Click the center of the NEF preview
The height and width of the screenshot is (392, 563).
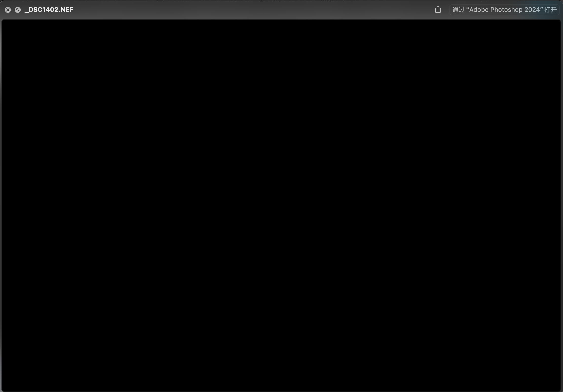point(281,205)
